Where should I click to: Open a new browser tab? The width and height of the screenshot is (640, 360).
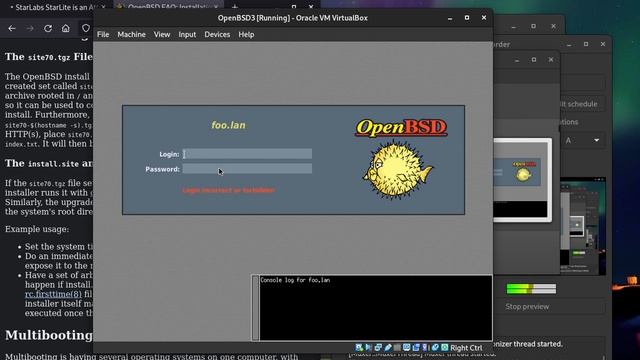pyautogui.click(x=235, y=7)
